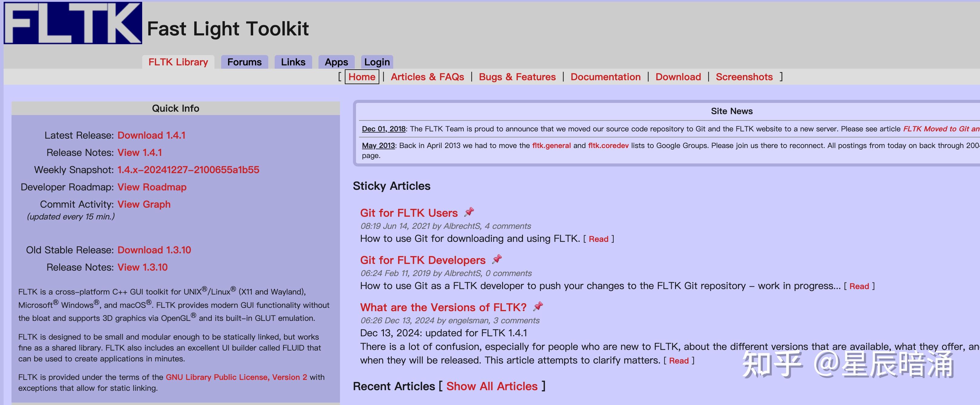Viewport: 980px width, 405px height.
Task: Select the Apps tab
Action: (336, 62)
